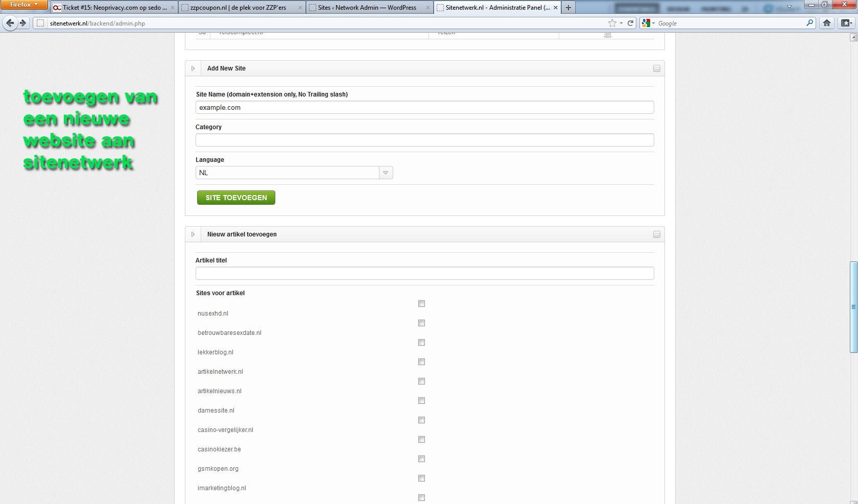Tick the checkbox directly above casino-vergelijker.nl
This screenshot has height=504, width=858.
coord(421,420)
